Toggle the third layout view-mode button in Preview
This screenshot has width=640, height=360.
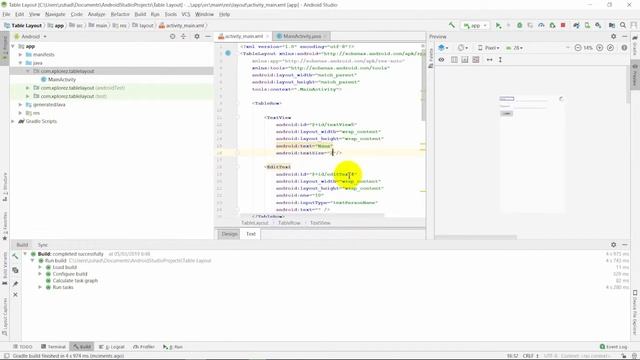476,60
